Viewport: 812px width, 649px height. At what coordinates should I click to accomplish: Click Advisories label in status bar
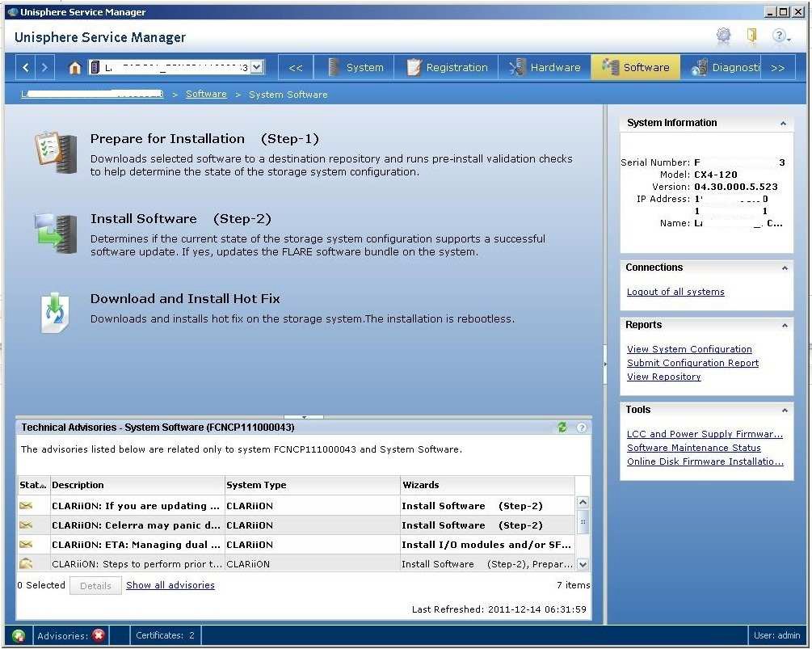click(x=63, y=635)
